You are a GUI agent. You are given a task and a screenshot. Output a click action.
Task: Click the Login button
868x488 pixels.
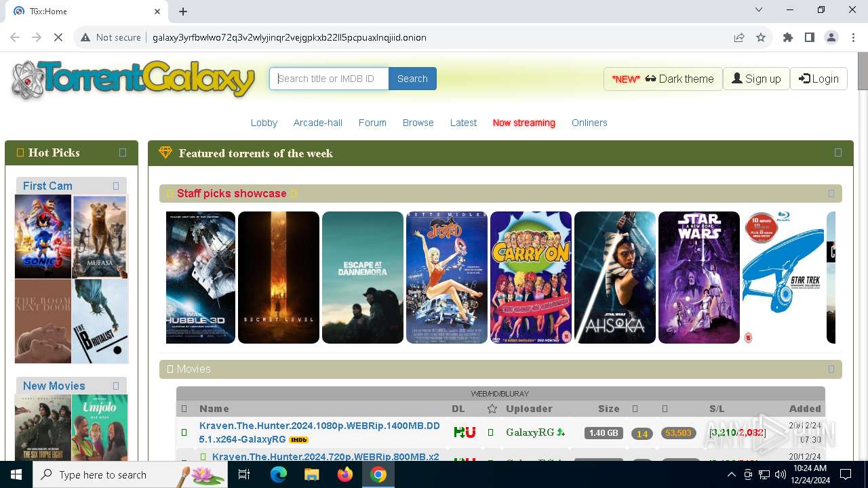click(x=818, y=79)
